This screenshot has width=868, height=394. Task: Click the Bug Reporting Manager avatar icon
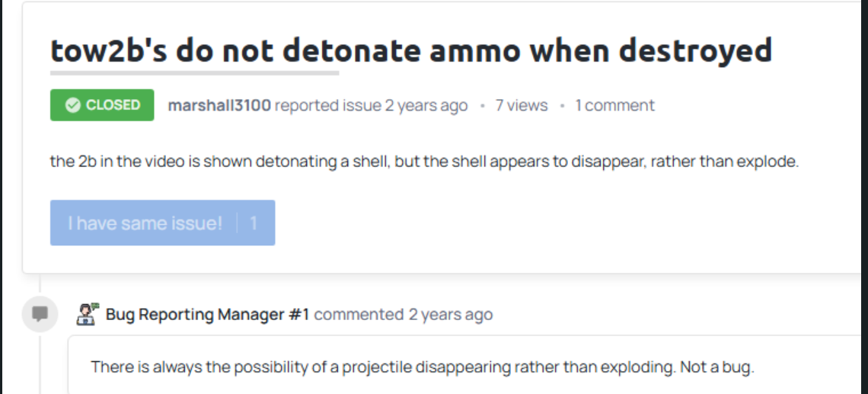88,314
